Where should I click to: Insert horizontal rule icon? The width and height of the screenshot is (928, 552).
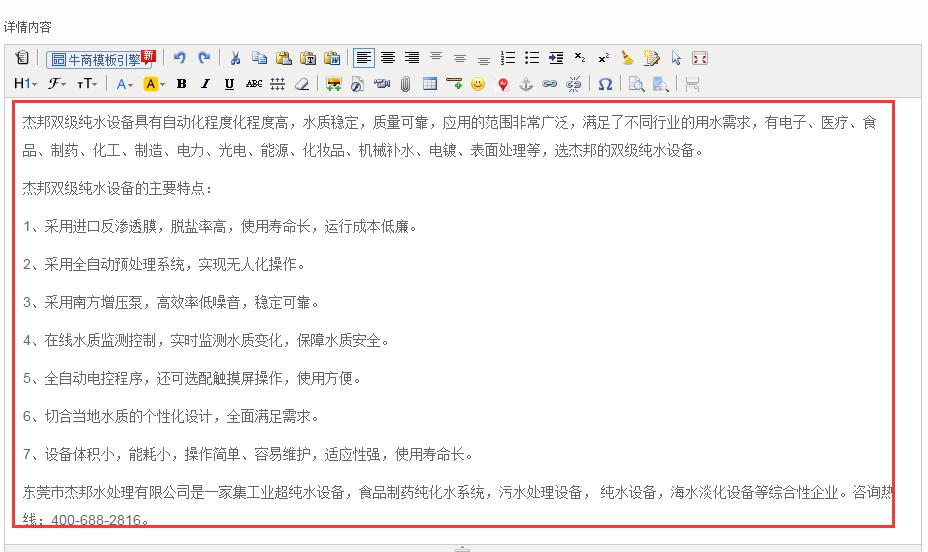click(454, 84)
